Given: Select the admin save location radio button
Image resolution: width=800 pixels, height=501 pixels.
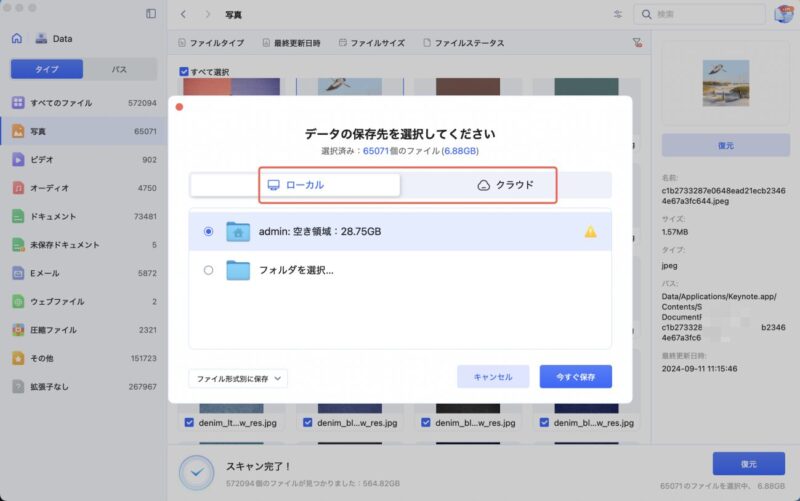Looking at the screenshot, I should [x=208, y=231].
